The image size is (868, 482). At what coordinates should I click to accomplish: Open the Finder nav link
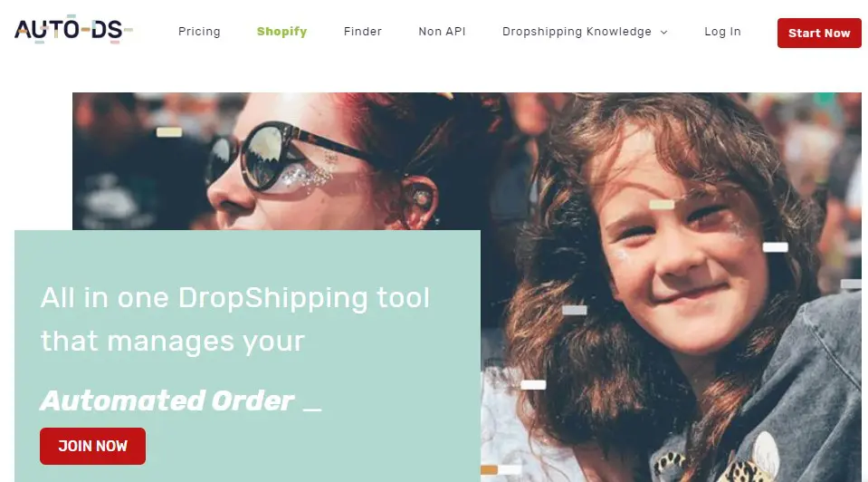tap(363, 32)
